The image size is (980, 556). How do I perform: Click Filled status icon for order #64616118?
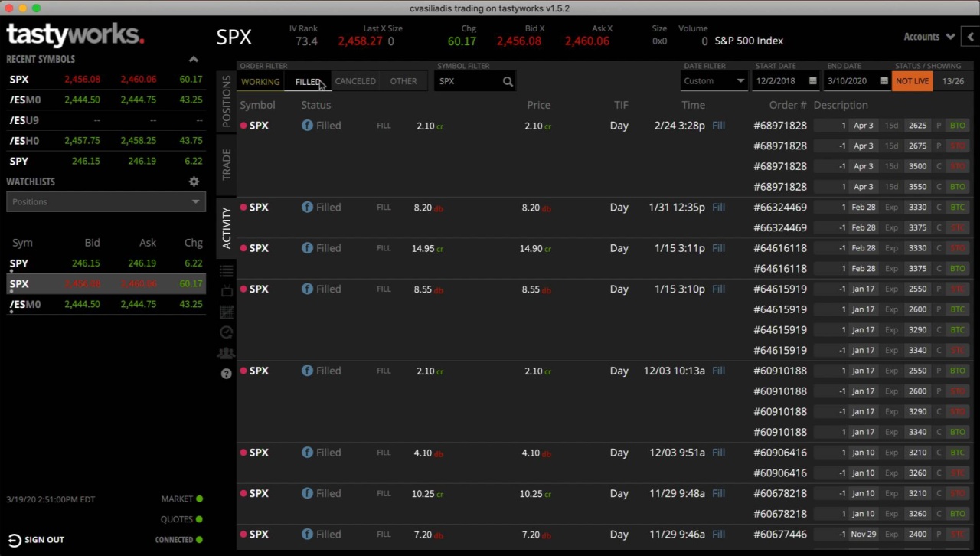tap(307, 248)
